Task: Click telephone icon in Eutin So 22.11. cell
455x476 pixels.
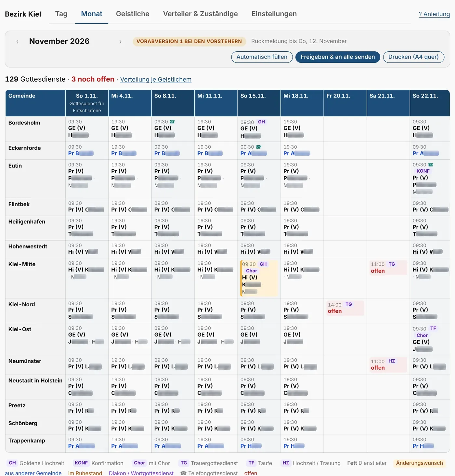Action: pyautogui.click(x=431, y=165)
